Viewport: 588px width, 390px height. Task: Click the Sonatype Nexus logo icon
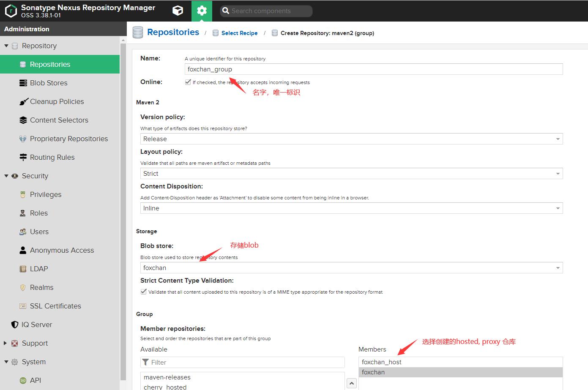[11, 11]
